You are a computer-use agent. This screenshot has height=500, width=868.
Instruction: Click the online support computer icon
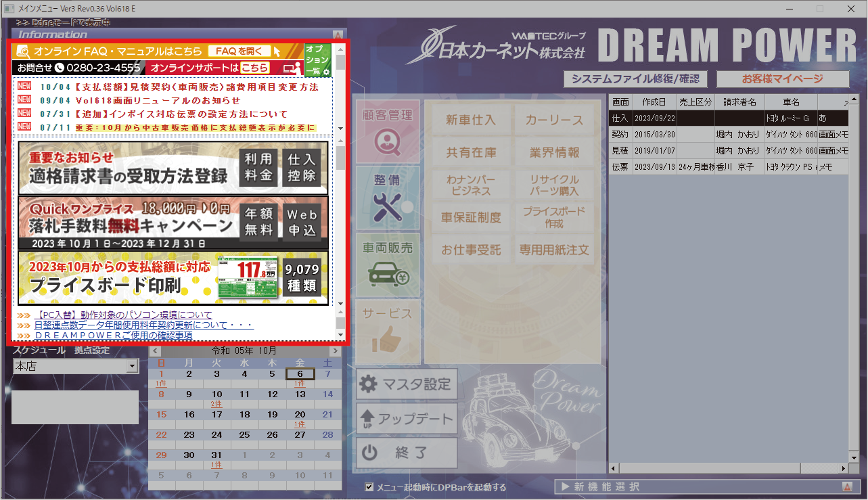point(292,68)
